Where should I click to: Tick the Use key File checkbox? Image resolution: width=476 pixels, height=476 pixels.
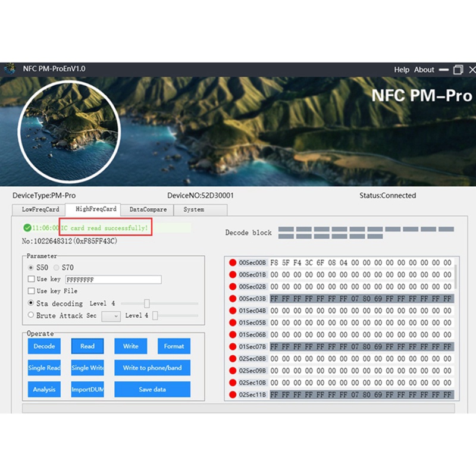pos(32,291)
